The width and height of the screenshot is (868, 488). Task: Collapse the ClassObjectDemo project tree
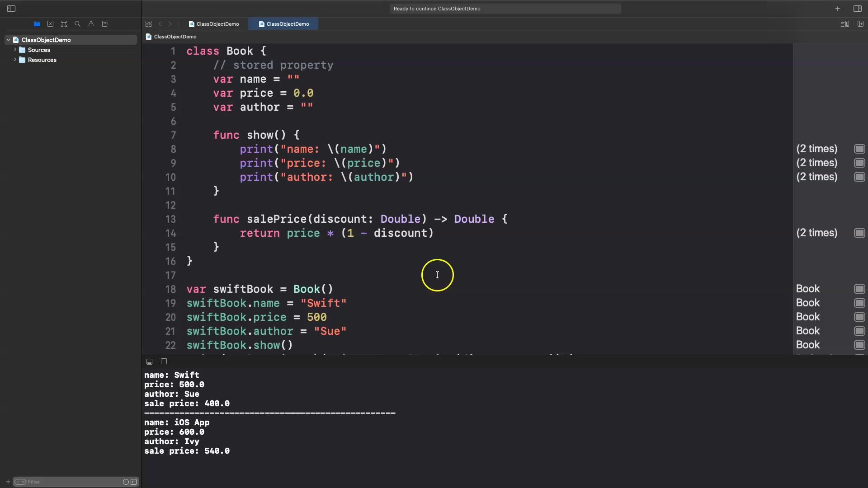[x=8, y=40]
